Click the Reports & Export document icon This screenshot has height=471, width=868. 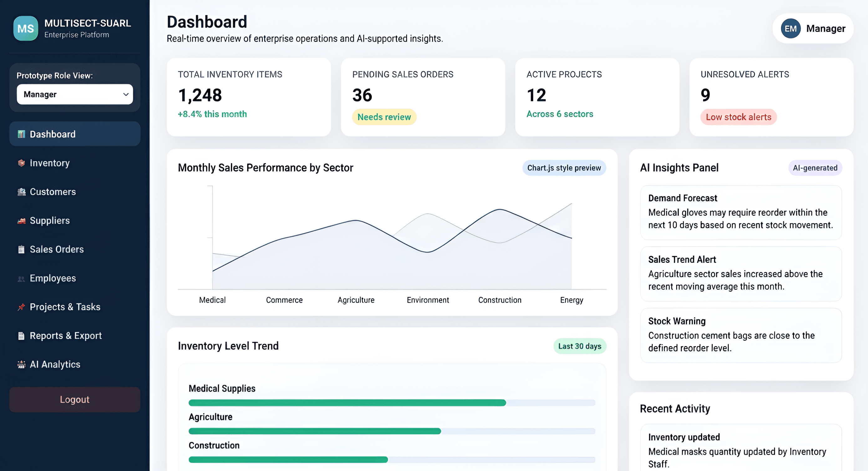(x=21, y=336)
